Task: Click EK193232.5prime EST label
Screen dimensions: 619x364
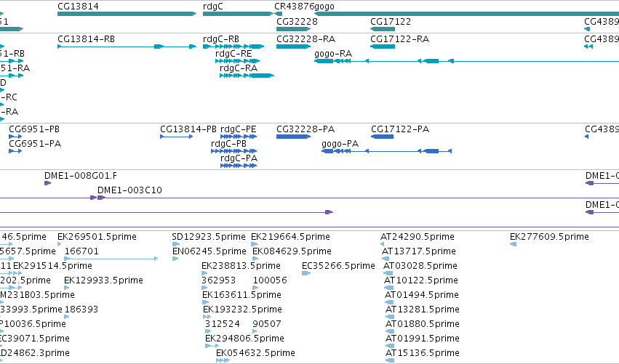Action: point(242,310)
